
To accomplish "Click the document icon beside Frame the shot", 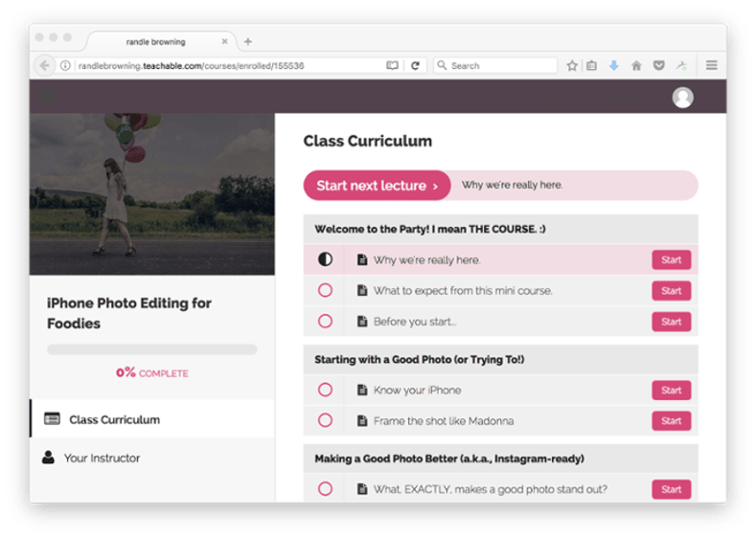I will pyautogui.click(x=362, y=421).
